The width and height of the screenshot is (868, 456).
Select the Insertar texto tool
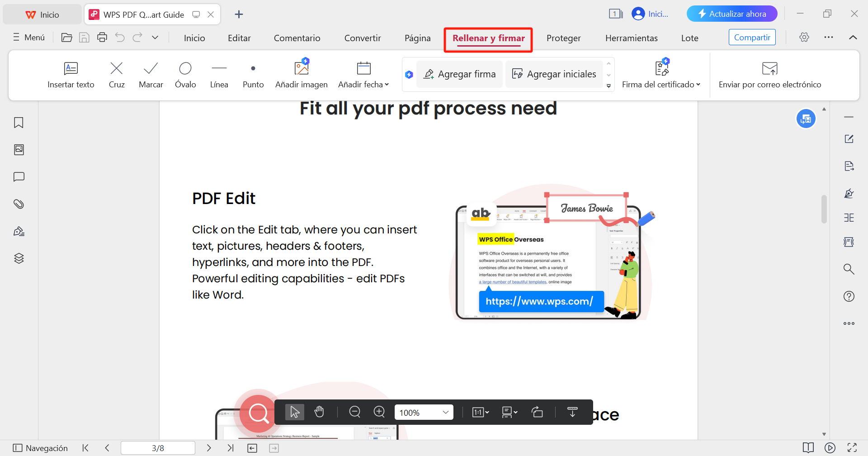[71, 75]
